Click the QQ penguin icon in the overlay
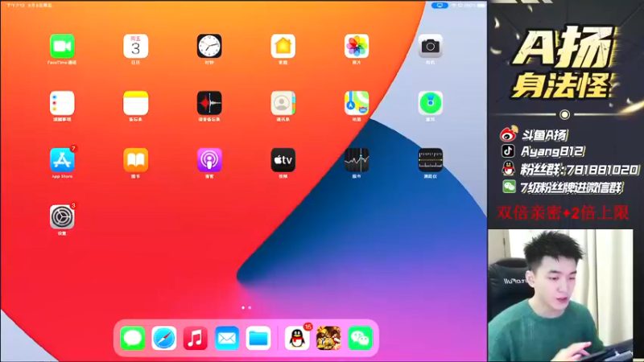The image size is (644, 362). point(509,169)
